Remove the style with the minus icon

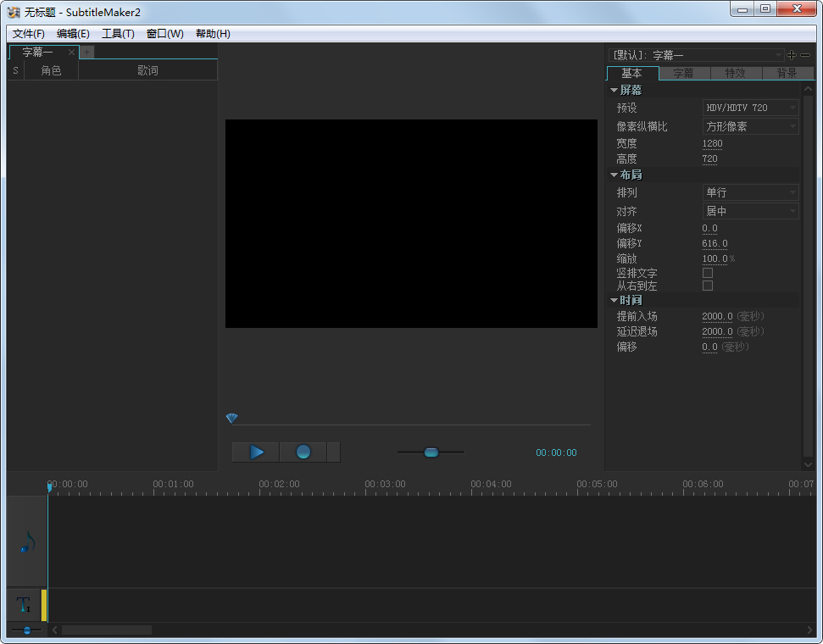[805, 55]
